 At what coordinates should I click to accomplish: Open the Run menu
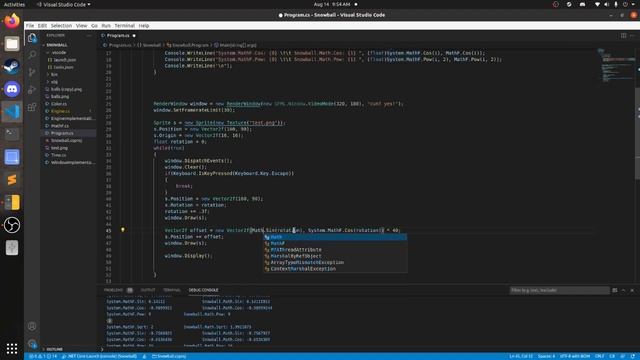coord(106,25)
